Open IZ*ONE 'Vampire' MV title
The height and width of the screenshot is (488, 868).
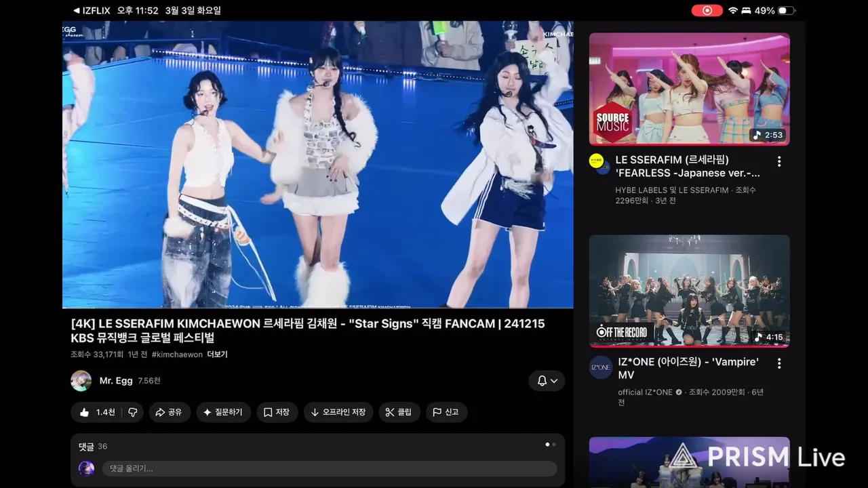(x=688, y=368)
